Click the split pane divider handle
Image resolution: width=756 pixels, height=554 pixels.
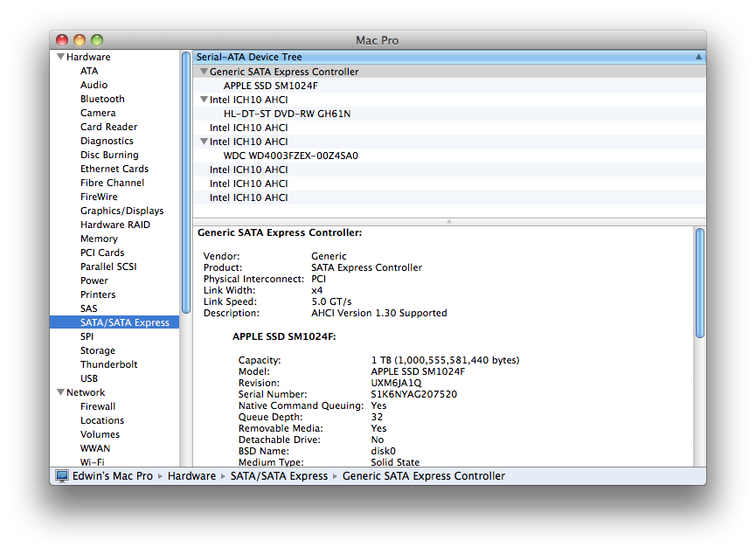449,222
